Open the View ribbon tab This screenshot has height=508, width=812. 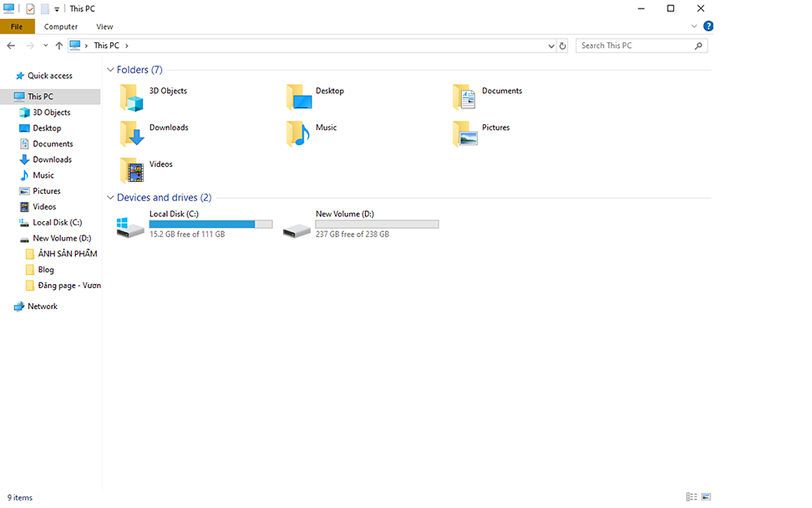(x=105, y=27)
